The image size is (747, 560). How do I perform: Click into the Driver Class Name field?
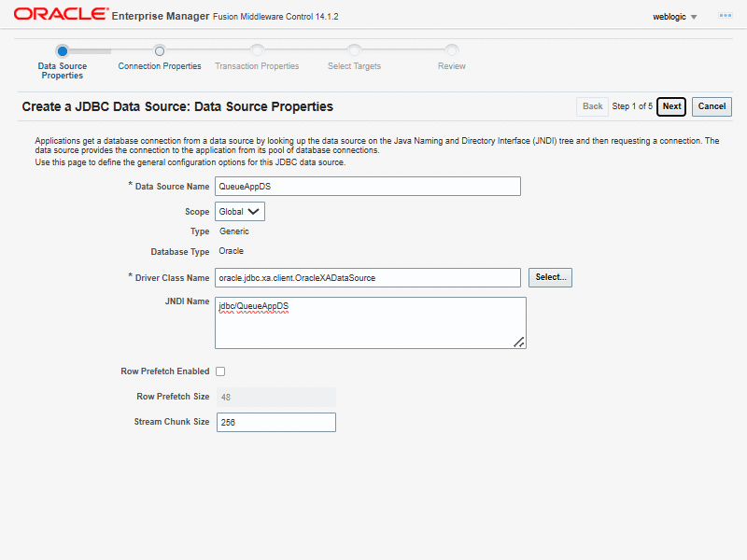(367, 278)
